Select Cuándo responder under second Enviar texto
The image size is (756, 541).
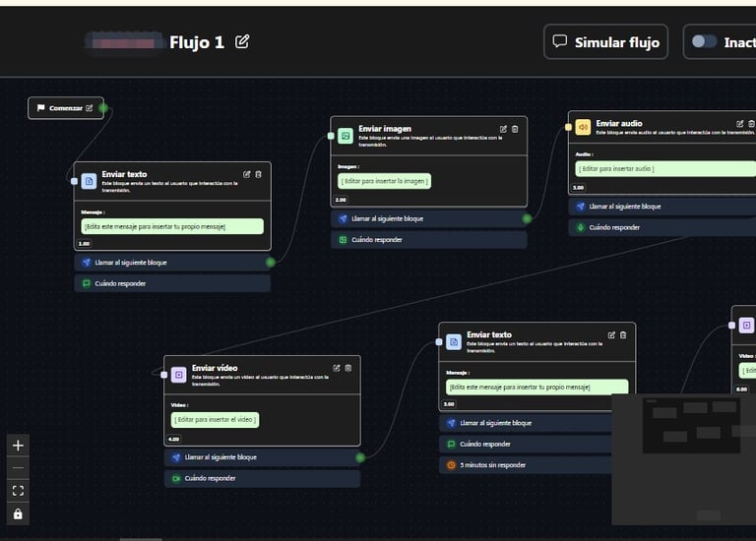pyautogui.click(x=526, y=445)
